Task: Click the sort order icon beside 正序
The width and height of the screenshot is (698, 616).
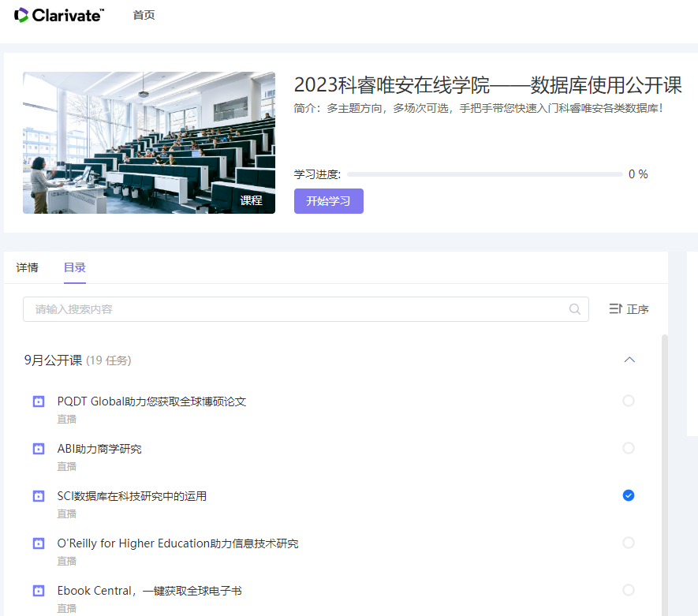Action: [x=616, y=309]
